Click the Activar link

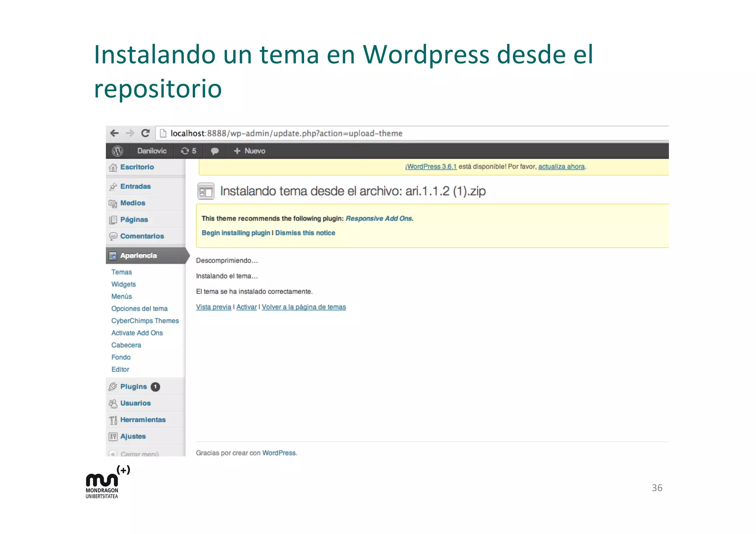(x=247, y=307)
